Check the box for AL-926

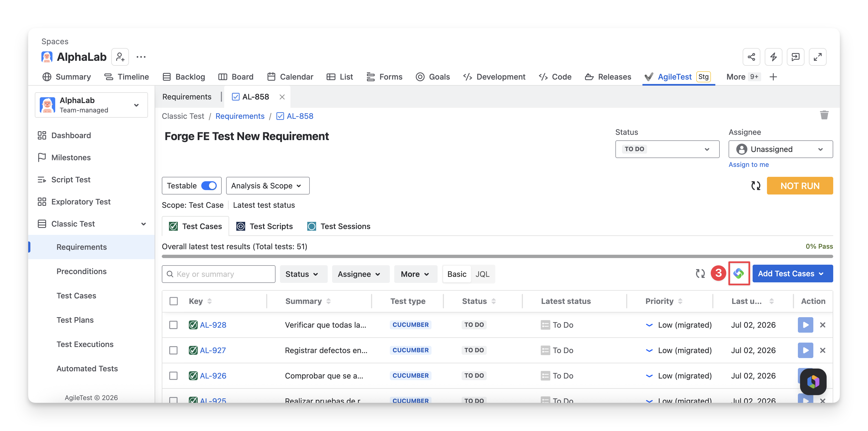(x=174, y=376)
